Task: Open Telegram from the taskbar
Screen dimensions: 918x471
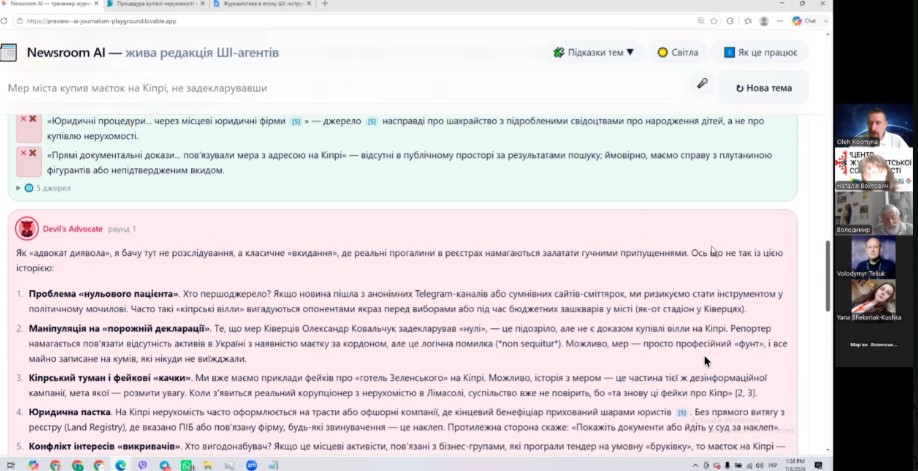Action: click(165, 465)
